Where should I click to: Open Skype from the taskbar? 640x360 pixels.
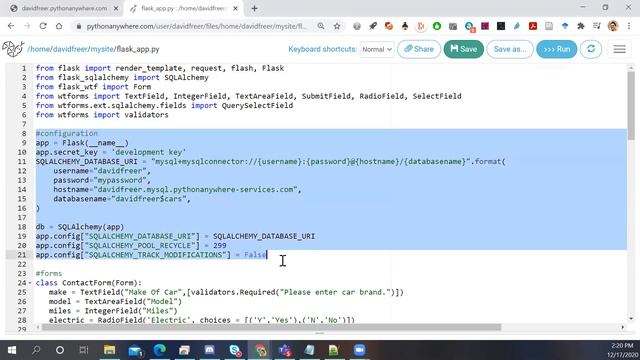[x=235, y=350]
